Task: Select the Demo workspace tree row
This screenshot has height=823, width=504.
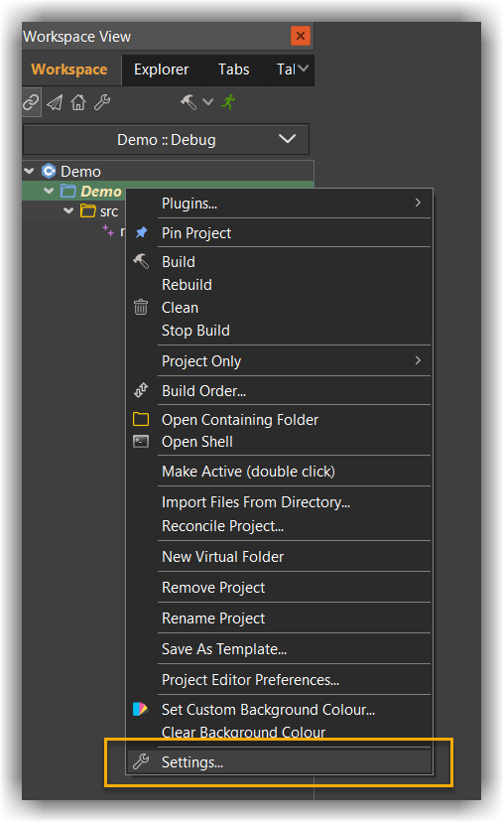Action: tap(168, 171)
